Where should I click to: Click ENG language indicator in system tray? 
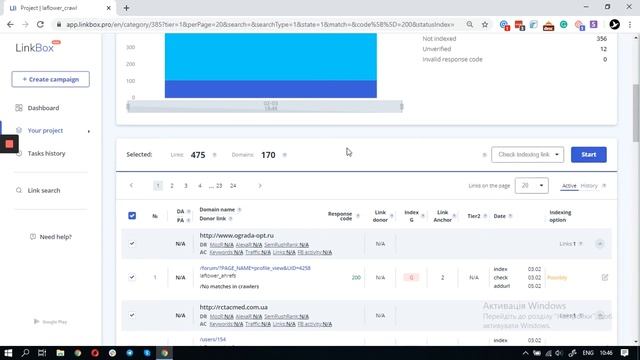[588, 353]
